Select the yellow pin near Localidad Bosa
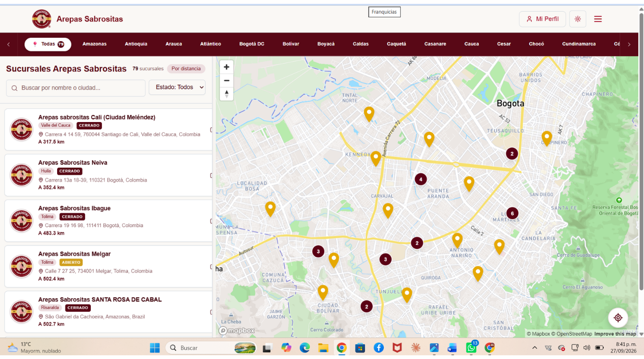644x359 pixels. coord(271,208)
